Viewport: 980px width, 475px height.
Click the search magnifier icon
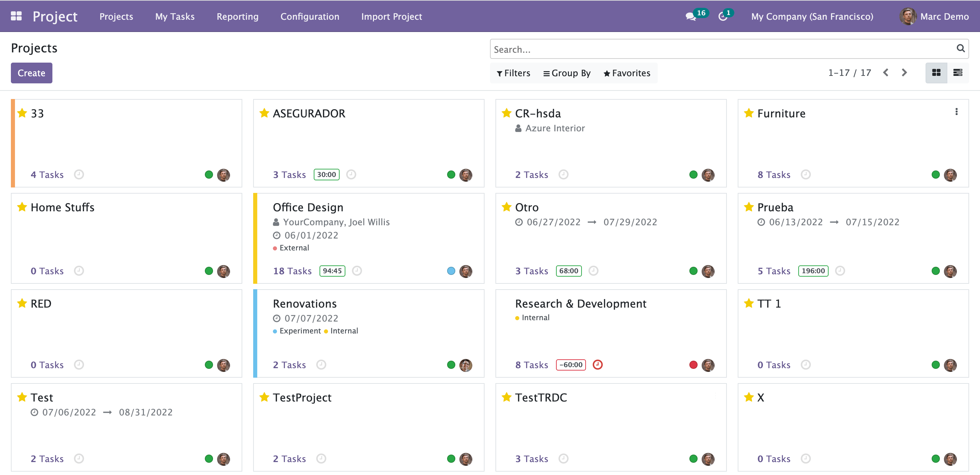pos(961,48)
